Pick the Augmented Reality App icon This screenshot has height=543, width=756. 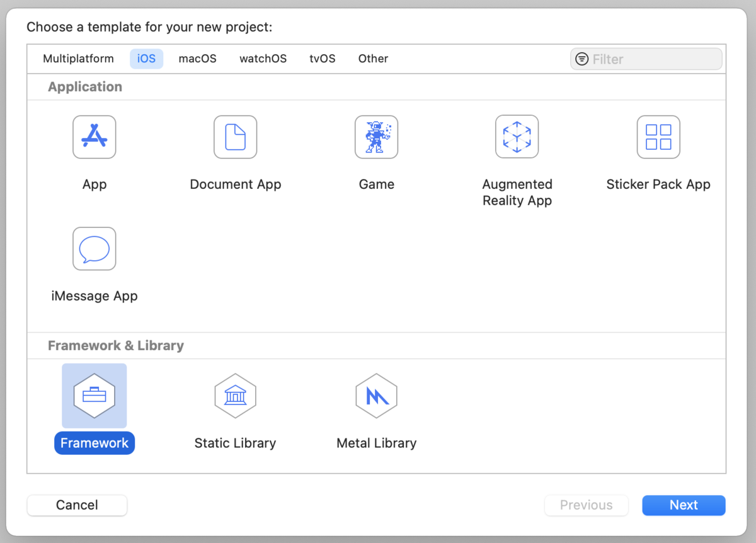pyautogui.click(x=517, y=137)
